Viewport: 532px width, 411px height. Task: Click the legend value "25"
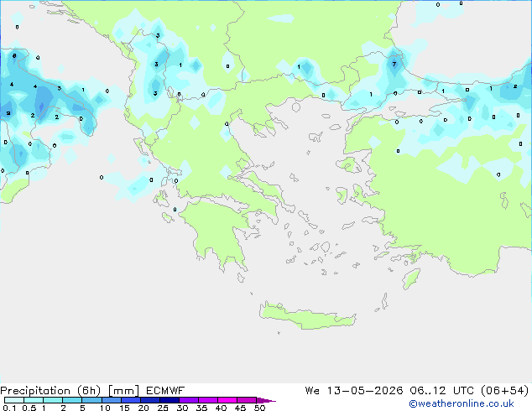[x=163, y=408]
